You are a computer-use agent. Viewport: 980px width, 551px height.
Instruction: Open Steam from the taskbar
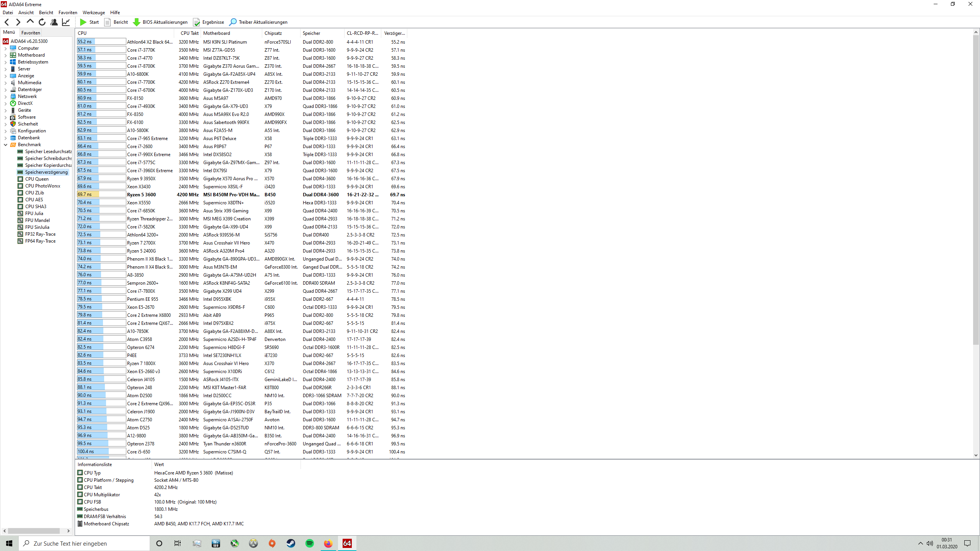291,543
